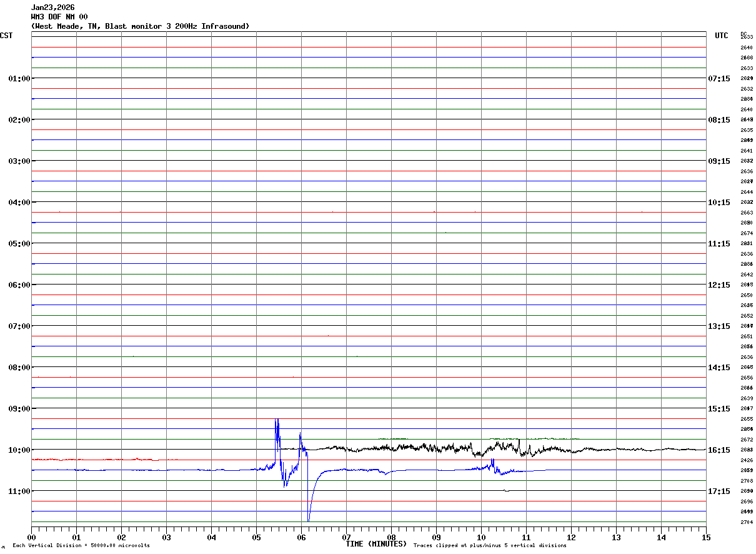Viewport: 756px width, 554px height.
Task: Click minute 14 on the x-axis
Action: 662,537
